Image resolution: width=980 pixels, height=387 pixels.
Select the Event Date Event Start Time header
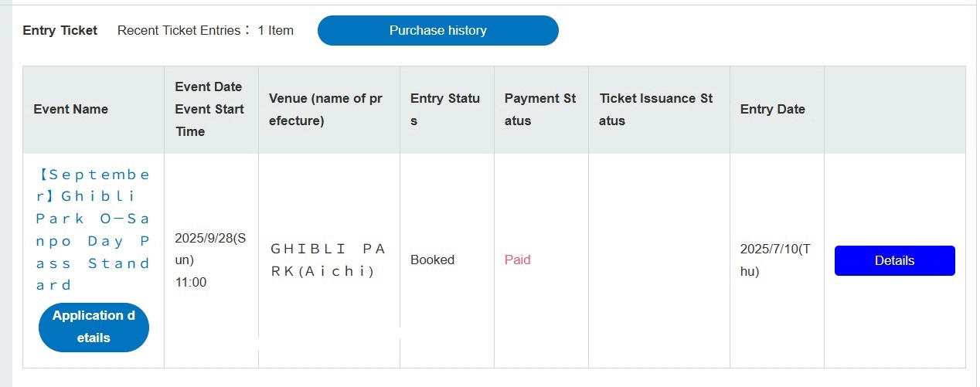[211, 109]
